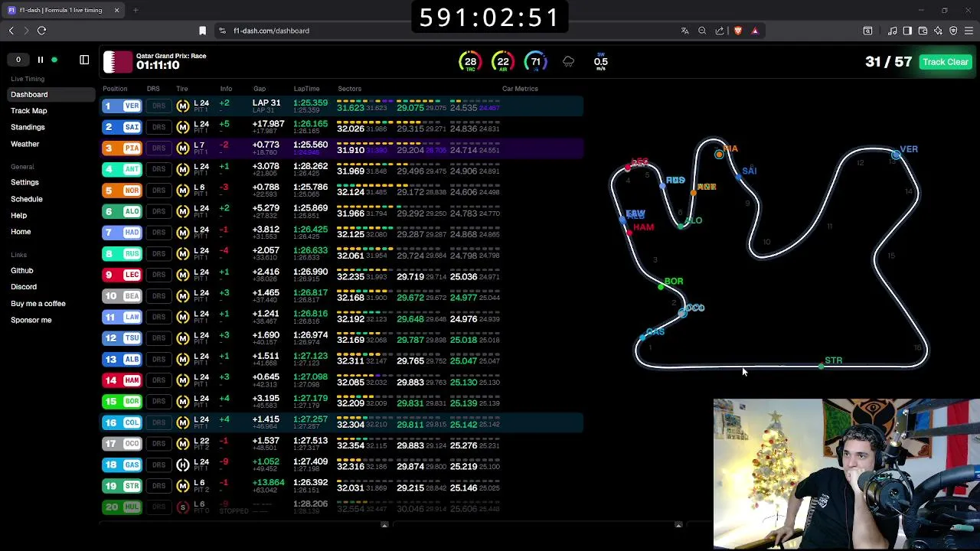Click VER marker on the track map
Viewport: 980px width, 551px height.
pos(896,155)
